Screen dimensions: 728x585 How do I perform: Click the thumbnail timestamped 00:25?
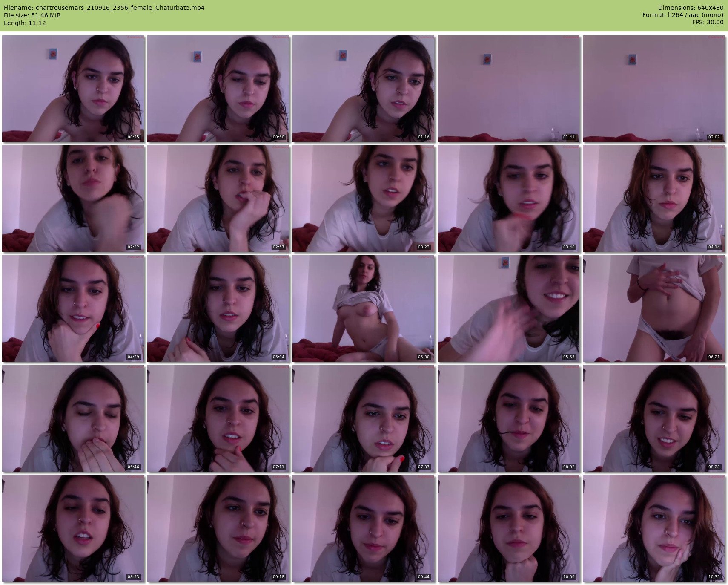click(x=73, y=89)
